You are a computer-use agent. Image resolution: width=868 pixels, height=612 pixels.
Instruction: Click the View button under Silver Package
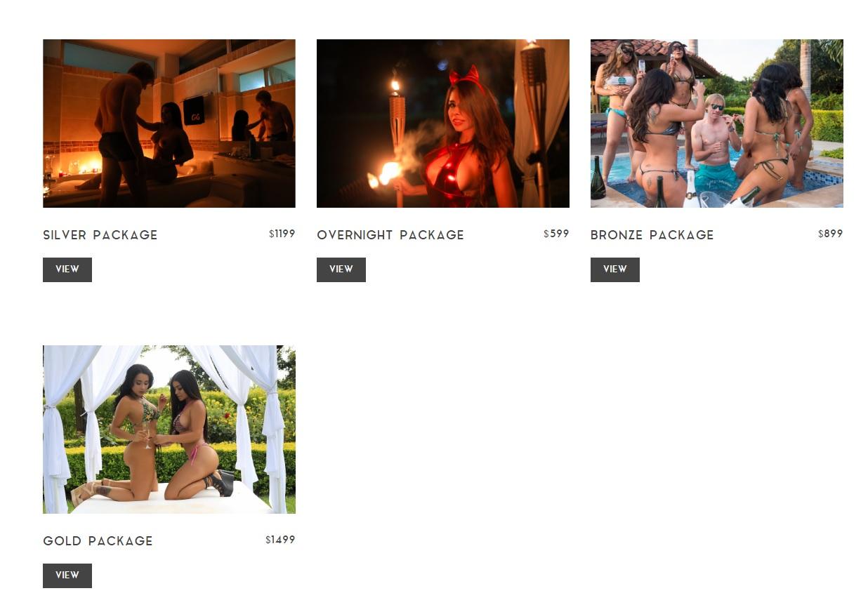(x=67, y=270)
